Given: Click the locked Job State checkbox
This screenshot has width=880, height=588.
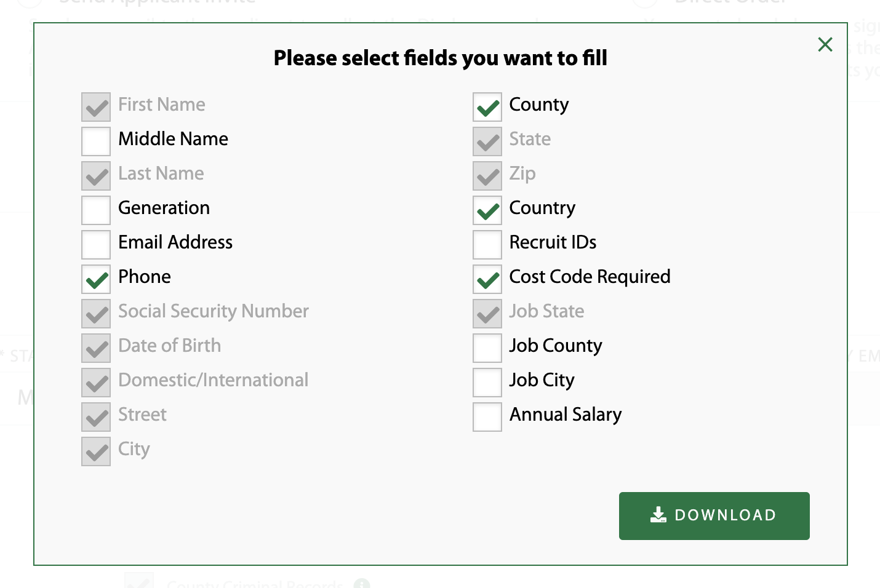Looking at the screenshot, I should [x=487, y=313].
